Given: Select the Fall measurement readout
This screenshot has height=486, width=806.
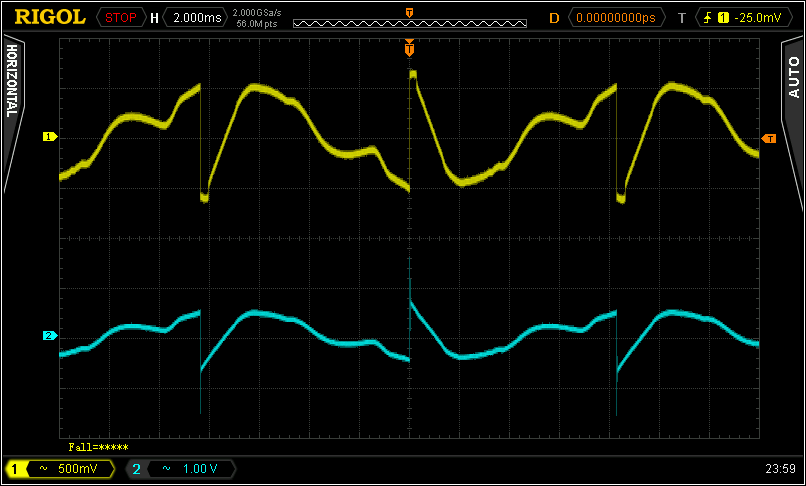Looking at the screenshot, I should pyautogui.click(x=98, y=447).
